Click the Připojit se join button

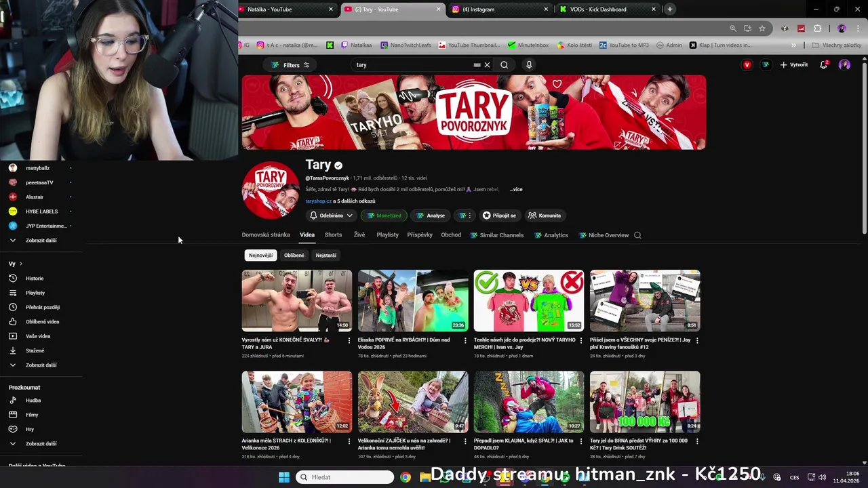coord(499,216)
